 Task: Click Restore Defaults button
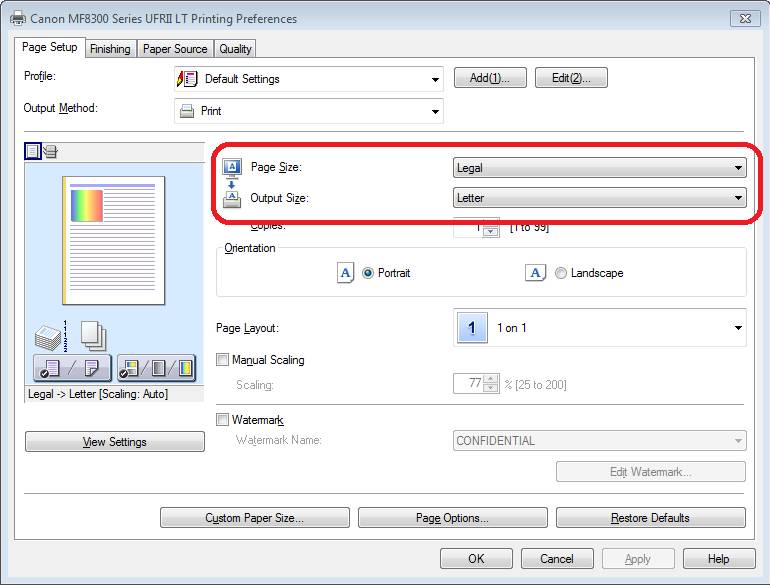pyautogui.click(x=651, y=518)
